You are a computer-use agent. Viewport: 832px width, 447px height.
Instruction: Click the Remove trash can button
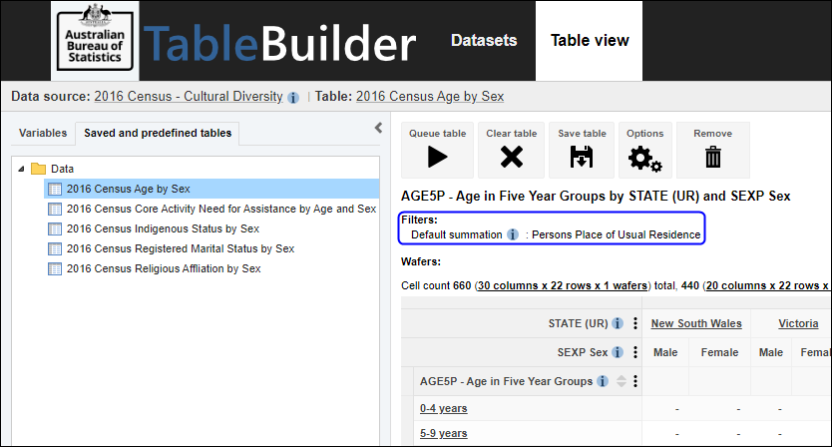coord(713,150)
